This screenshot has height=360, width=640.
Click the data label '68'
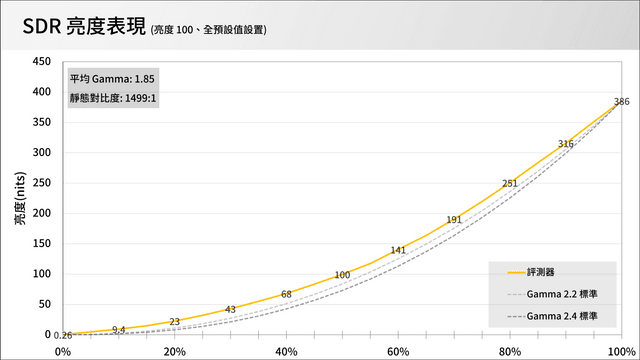(286, 294)
